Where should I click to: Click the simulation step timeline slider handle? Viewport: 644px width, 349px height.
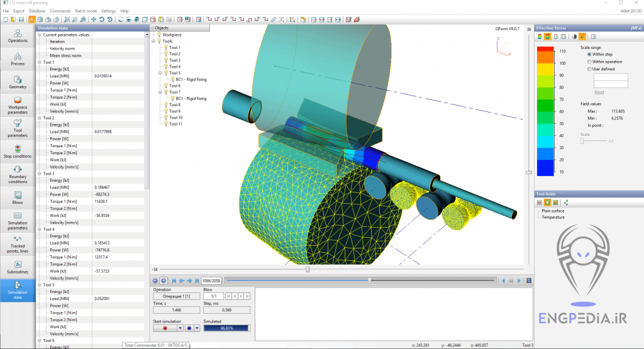point(369,280)
